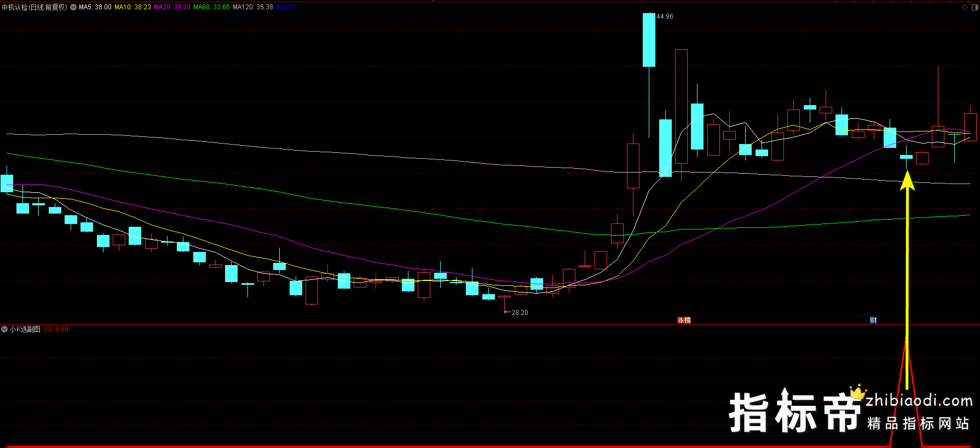Toggle the side panel icon at top right
Viewport: 980px width, 448px height.
974,7
